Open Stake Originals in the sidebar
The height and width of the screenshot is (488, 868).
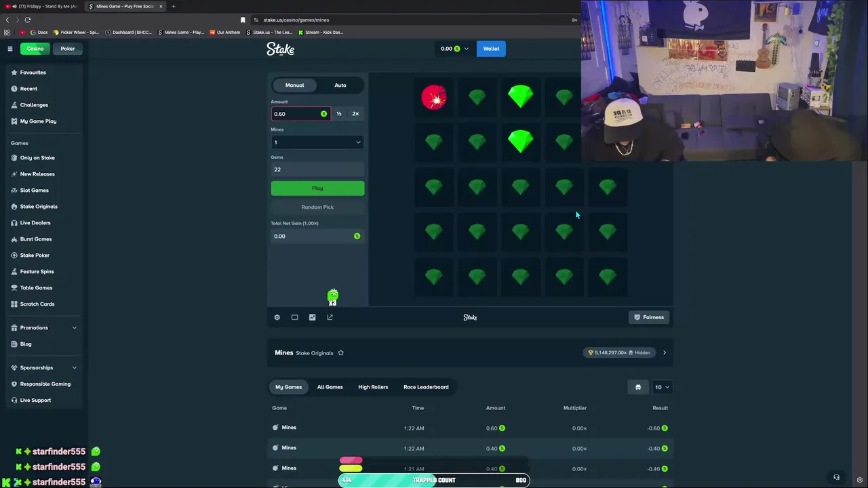39,207
